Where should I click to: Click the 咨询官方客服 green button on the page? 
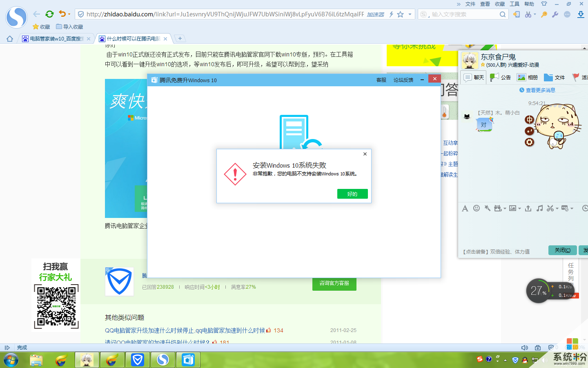(334, 283)
